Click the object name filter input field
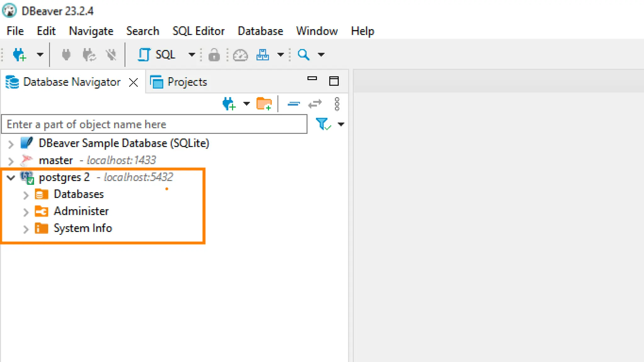Image resolution: width=644 pixels, height=362 pixels. point(154,124)
